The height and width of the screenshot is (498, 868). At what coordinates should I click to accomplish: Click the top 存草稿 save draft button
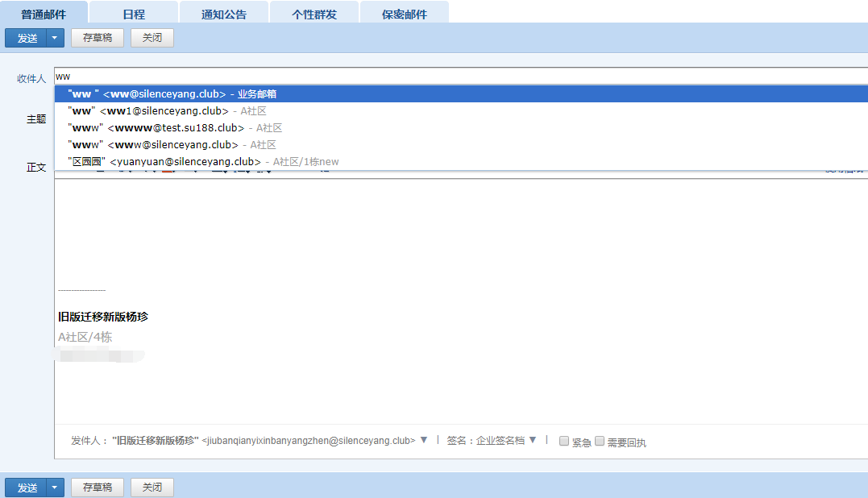pyautogui.click(x=98, y=38)
